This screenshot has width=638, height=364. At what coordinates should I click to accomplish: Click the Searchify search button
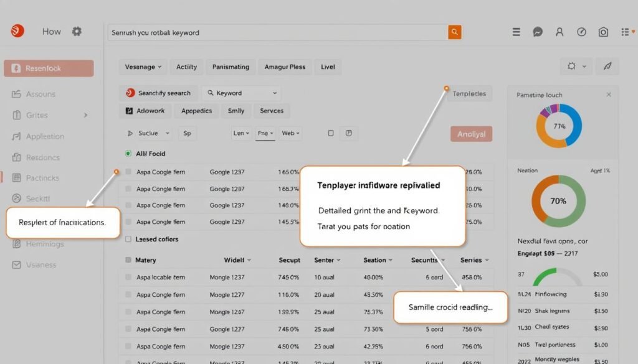tap(159, 93)
